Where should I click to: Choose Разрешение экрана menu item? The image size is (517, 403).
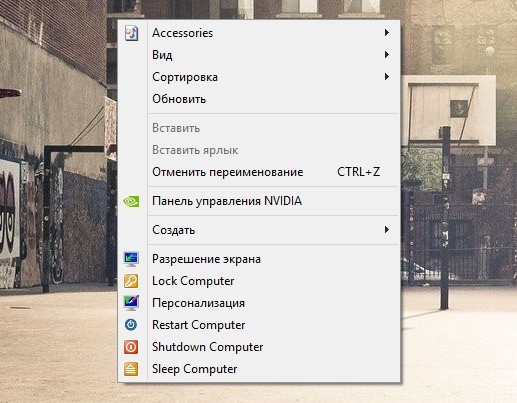[x=259, y=259]
